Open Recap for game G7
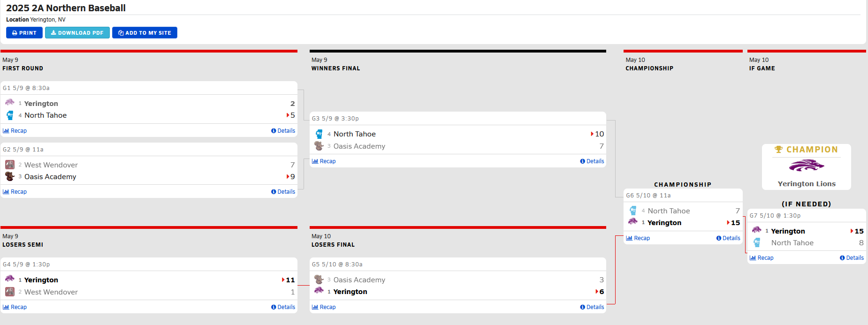The height and width of the screenshot is (325, 868). tap(761, 258)
